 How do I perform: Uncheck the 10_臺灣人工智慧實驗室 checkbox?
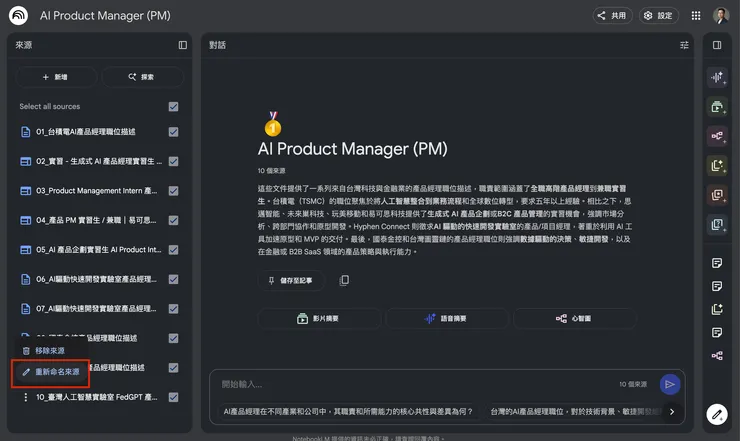click(174, 397)
